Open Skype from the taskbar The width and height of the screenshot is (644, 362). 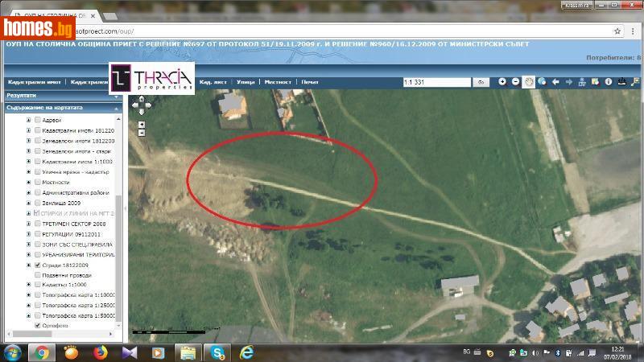pos(217,352)
